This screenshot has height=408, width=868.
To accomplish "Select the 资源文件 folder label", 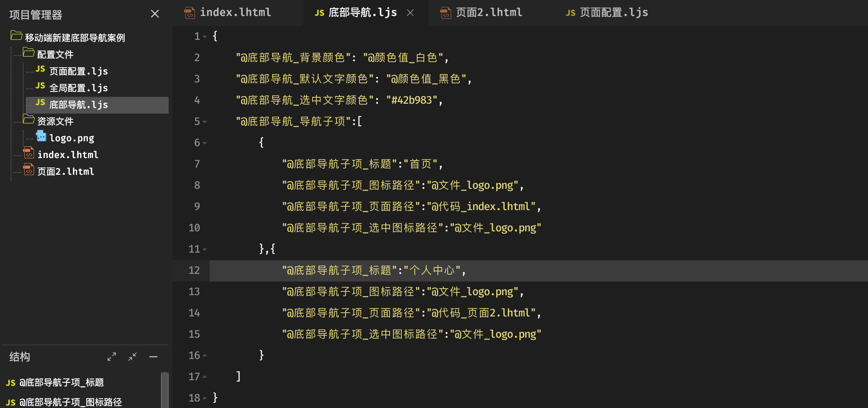I will pyautogui.click(x=55, y=122).
